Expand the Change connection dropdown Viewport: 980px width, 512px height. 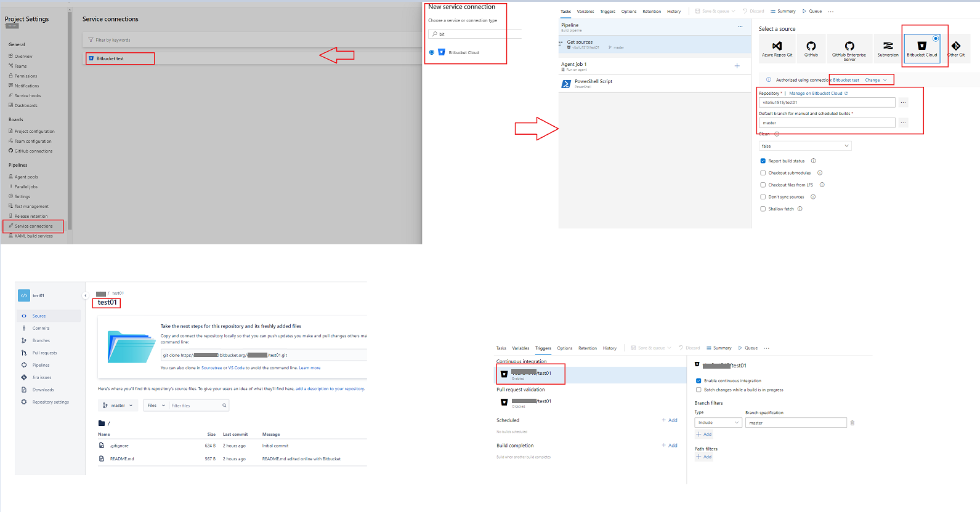tap(876, 80)
